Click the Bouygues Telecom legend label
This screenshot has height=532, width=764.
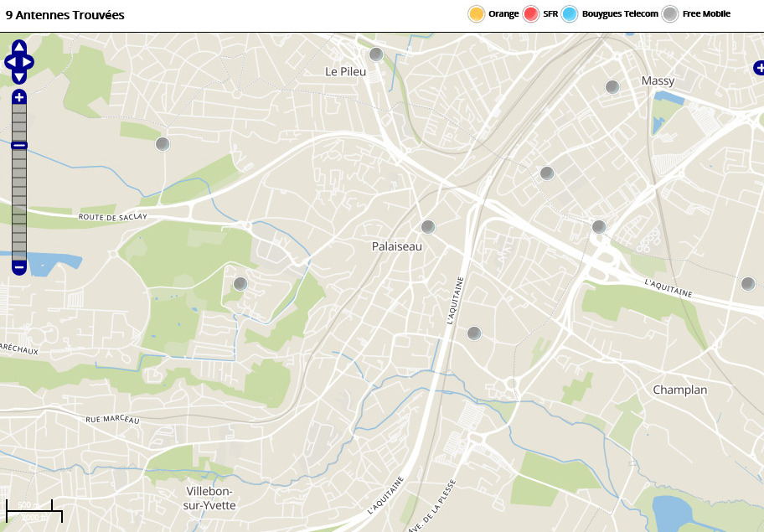pyautogui.click(x=620, y=14)
